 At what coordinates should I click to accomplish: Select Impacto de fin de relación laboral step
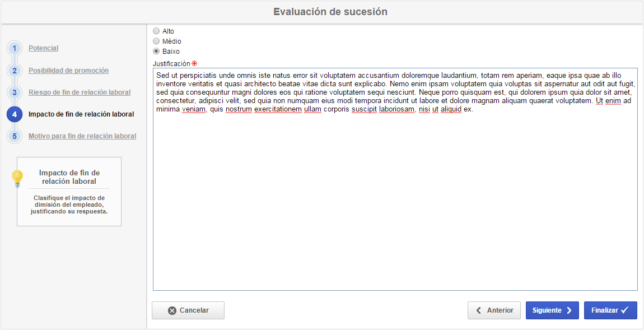click(x=81, y=114)
